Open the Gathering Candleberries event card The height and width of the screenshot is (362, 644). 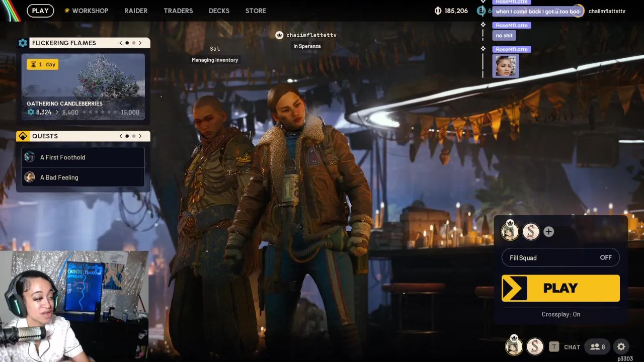83,87
